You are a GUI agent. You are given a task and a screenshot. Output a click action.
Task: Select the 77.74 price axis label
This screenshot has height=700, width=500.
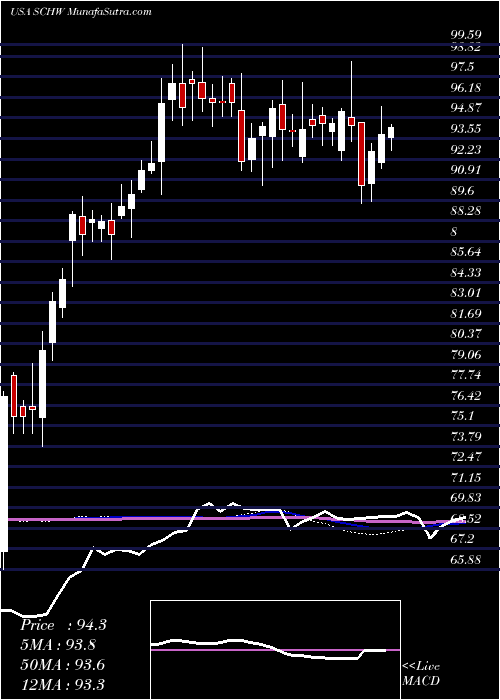point(466,375)
